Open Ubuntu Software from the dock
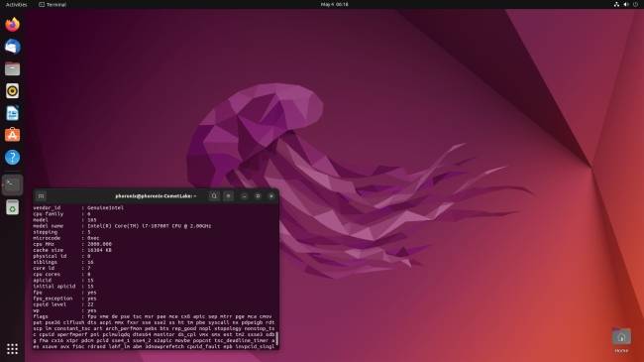Image resolution: width=644 pixels, height=362 pixels. click(x=12, y=135)
